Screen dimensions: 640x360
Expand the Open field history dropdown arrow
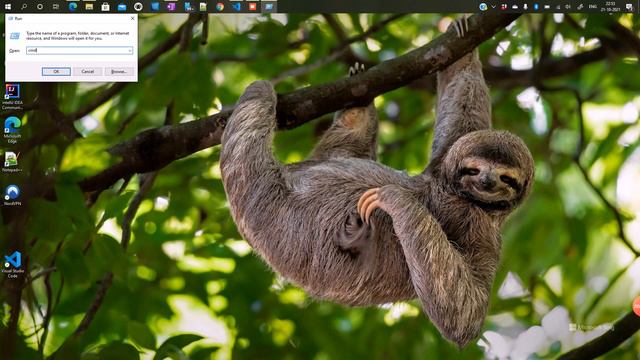pyautogui.click(x=130, y=50)
